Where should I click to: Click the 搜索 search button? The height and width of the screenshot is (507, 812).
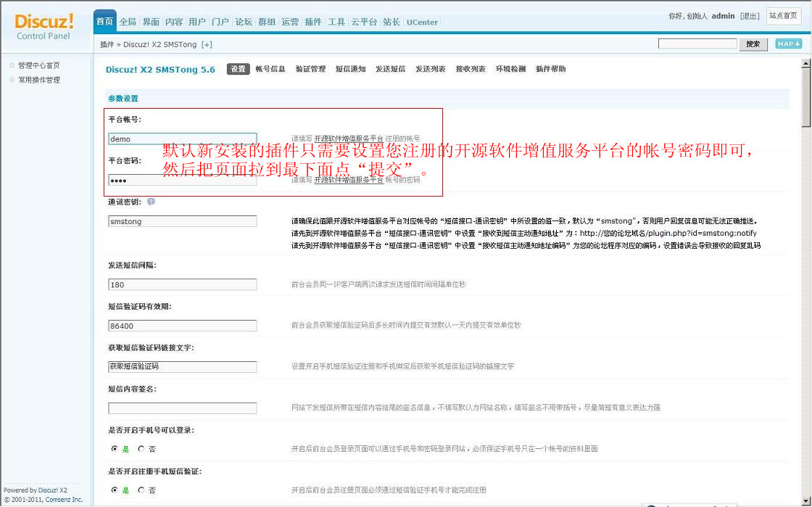coord(753,44)
